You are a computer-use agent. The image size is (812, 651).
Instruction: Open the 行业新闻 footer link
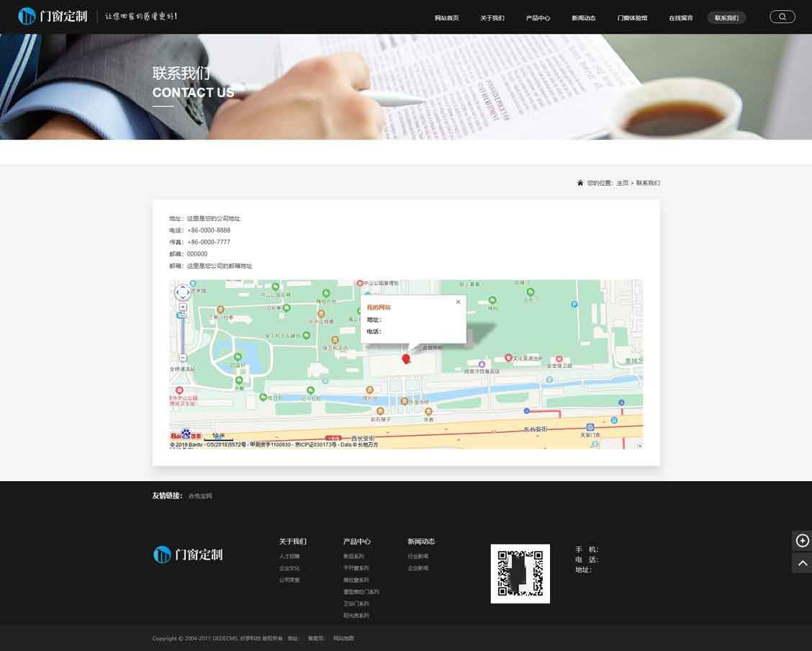click(418, 557)
